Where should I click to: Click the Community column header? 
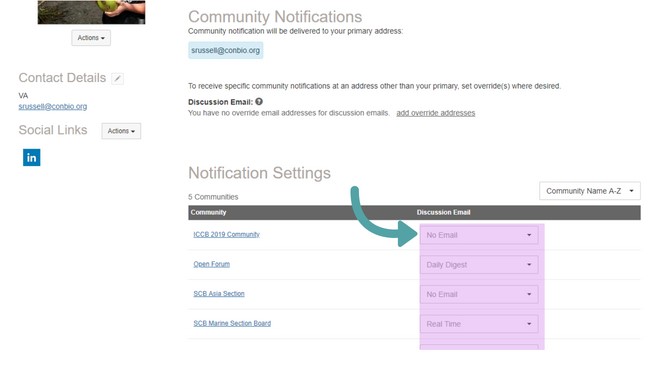(x=208, y=212)
